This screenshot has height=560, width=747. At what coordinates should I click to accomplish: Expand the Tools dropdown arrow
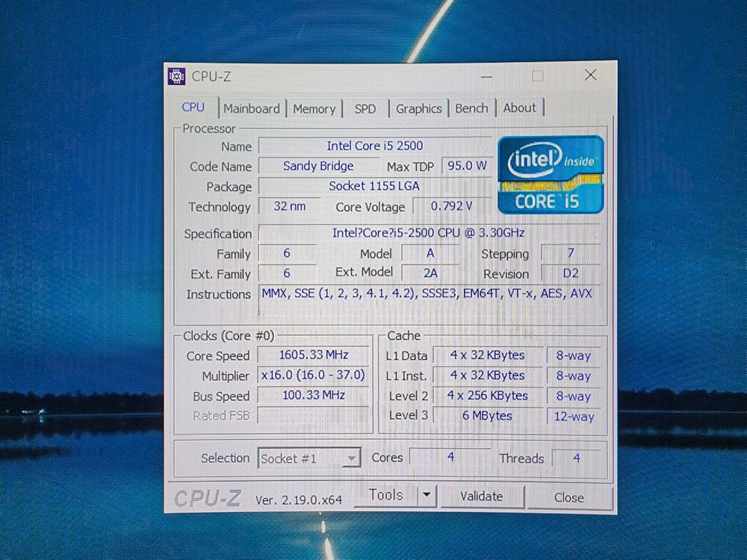427,495
